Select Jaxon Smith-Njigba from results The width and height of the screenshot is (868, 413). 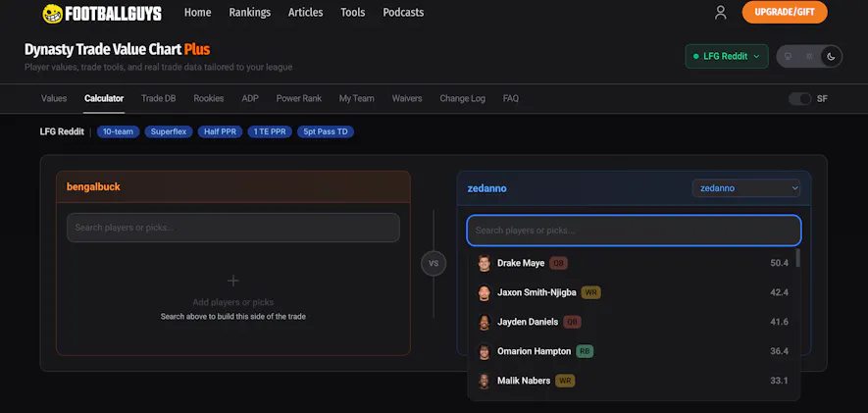tap(633, 293)
